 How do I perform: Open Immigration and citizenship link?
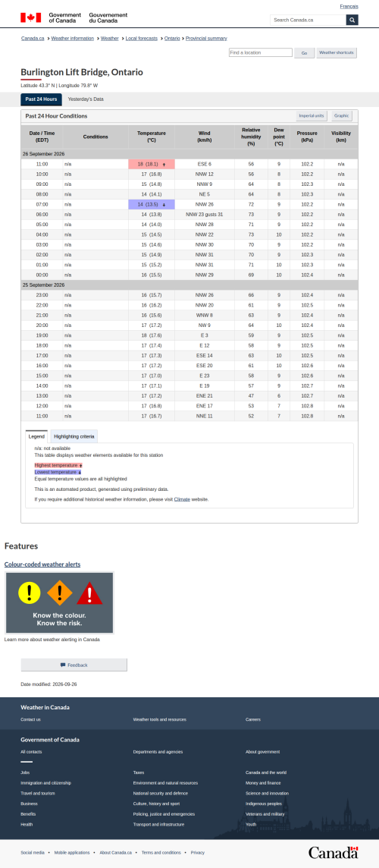(x=46, y=783)
